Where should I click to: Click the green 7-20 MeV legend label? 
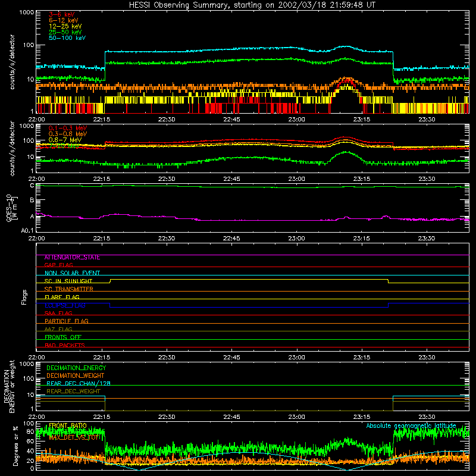tap(64, 146)
